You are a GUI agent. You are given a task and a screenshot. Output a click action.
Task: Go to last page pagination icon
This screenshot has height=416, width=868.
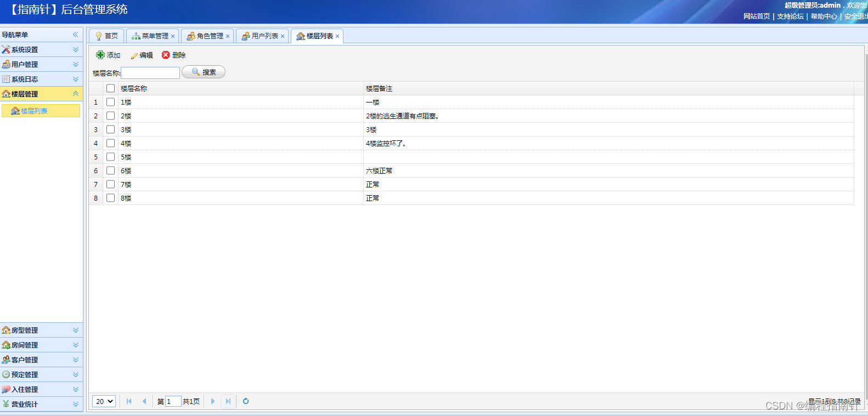click(x=228, y=401)
